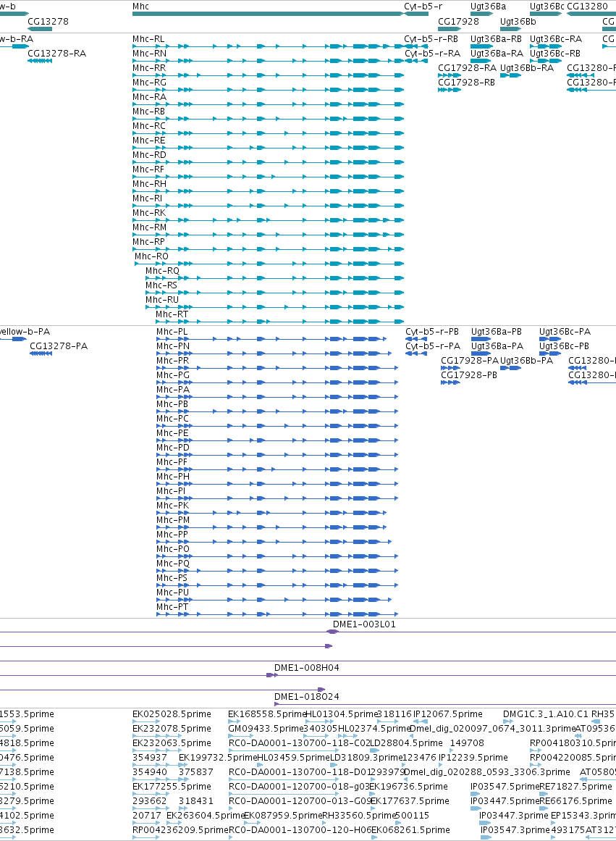Select the Mhc-RB transcript label
The image size is (616, 841).
[x=148, y=112]
